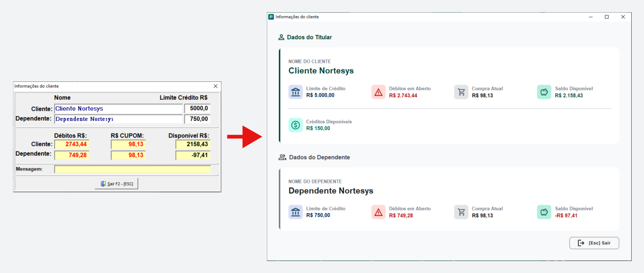This screenshot has height=273, width=644.
Task: Click the Mensagem: label
Action: click(x=29, y=169)
